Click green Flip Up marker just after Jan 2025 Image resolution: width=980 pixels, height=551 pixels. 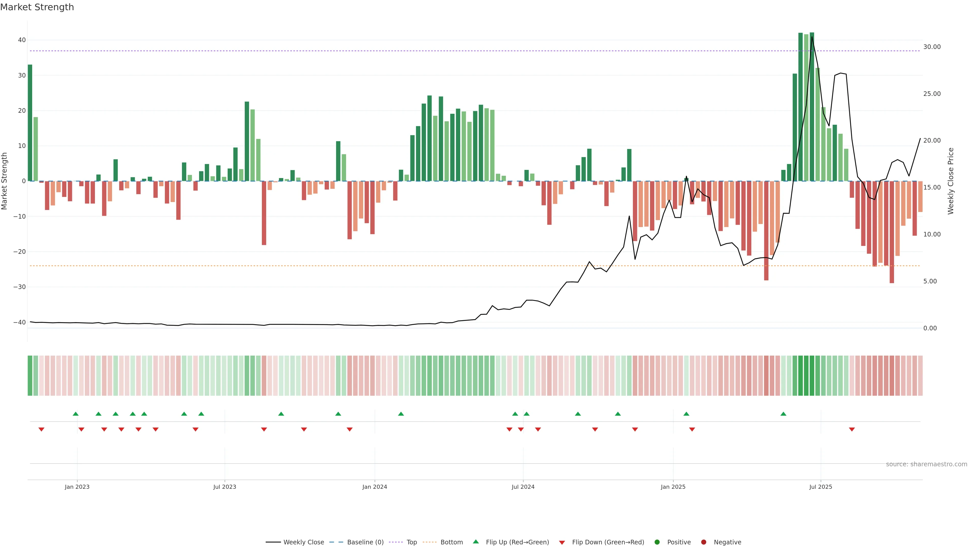(686, 414)
